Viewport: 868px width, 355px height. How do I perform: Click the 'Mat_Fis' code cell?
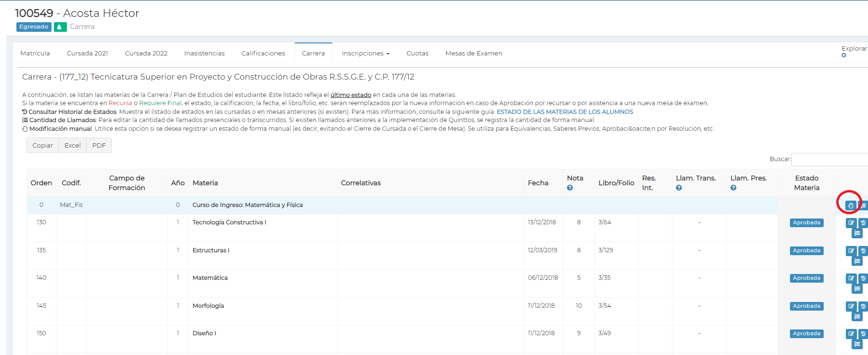pos(71,205)
